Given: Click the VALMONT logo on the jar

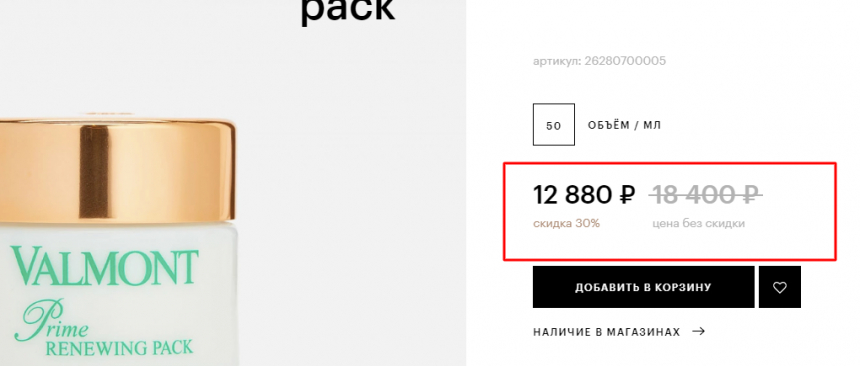Looking at the screenshot, I should click(x=104, y=267).
